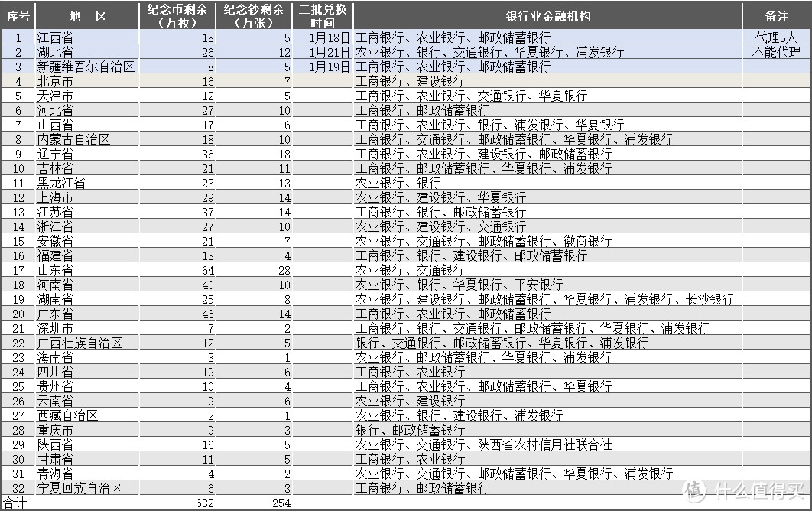
Task: Click 山东省 bank list 农业银行、交通银行
Action: coord(410,270)
